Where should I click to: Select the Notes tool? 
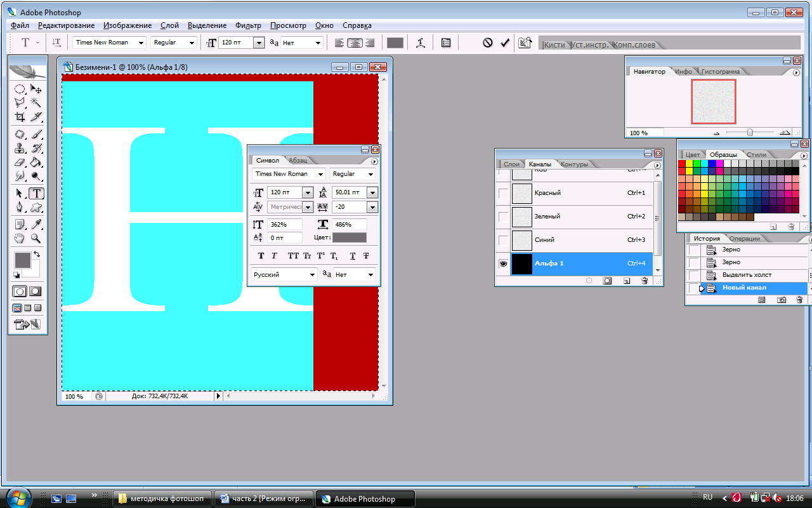point(20,224)
